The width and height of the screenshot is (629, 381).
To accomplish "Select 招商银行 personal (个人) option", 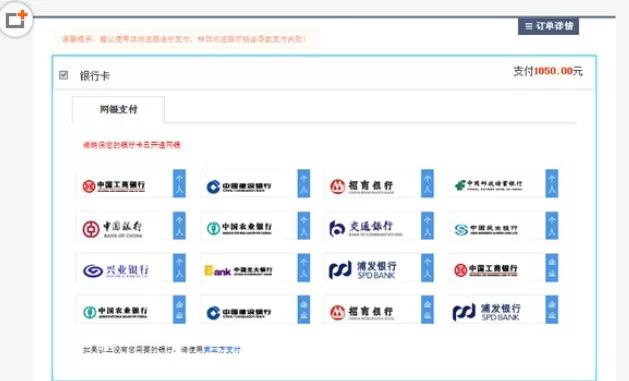I will (x=379, y=184).
